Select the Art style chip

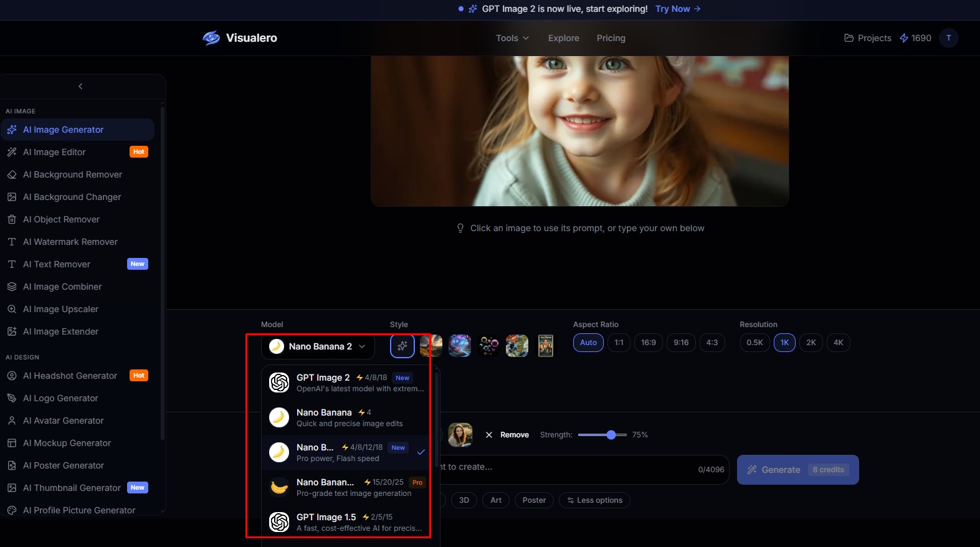coord(496,500)
